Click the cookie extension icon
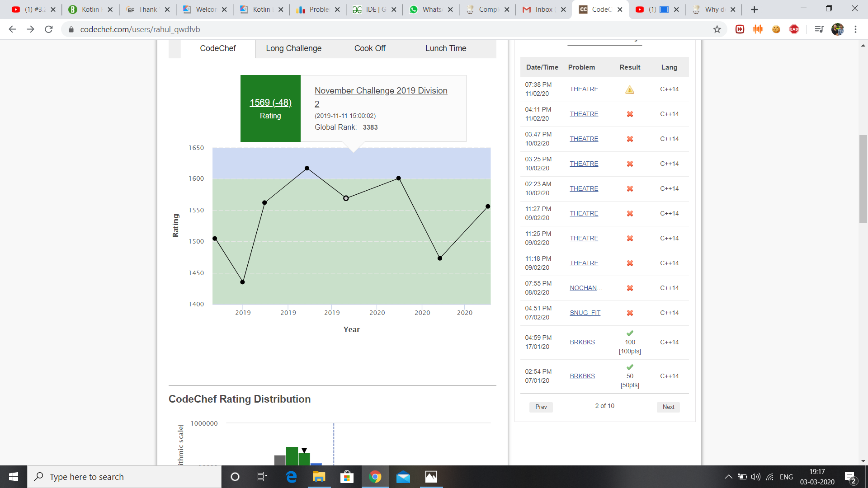868x488 pixels. pos(776,29)
